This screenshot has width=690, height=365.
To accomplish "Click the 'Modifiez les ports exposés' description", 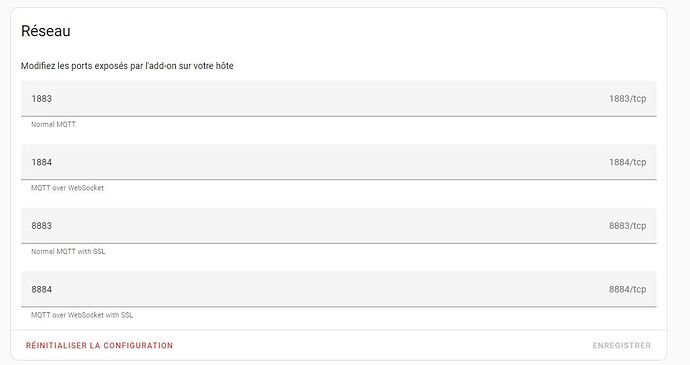I will click(x=127, y=66).
